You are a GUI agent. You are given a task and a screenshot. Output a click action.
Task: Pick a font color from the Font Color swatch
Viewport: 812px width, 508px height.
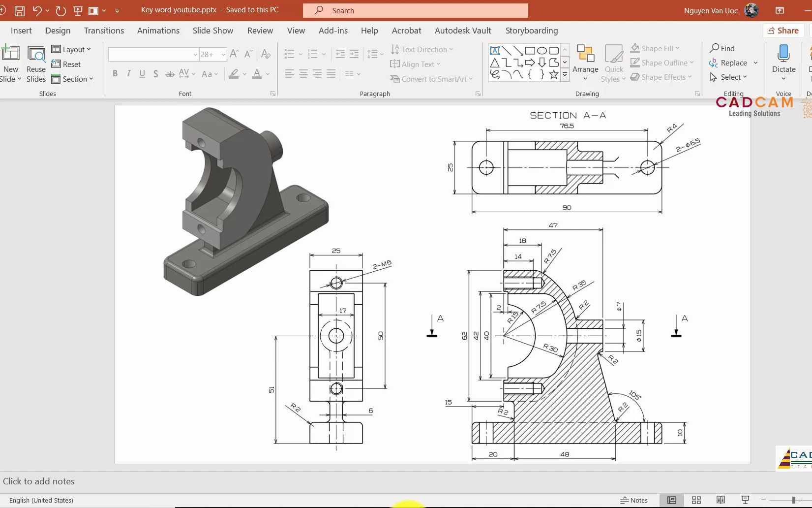tap(256, 73)
